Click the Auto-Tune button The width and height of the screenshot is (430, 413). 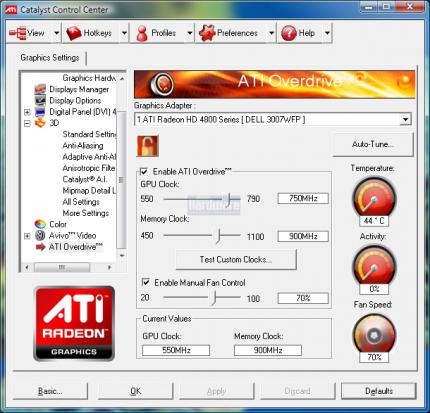click(x=373, y=144)
